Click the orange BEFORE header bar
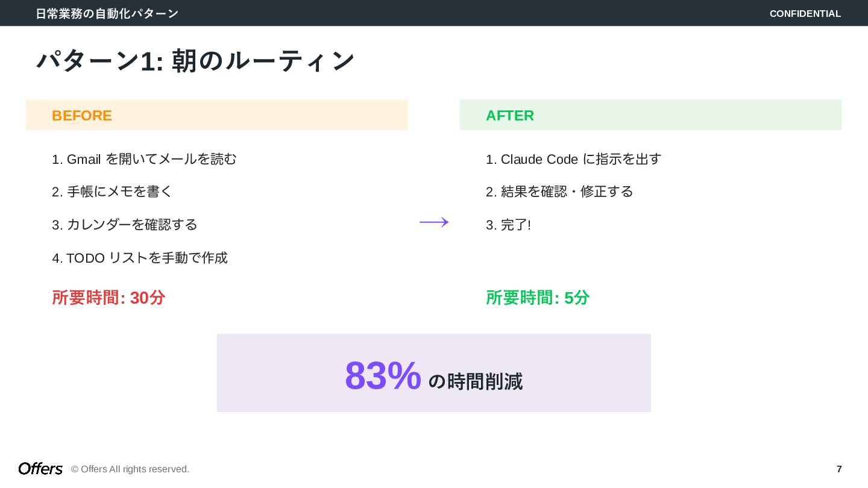The image size is (868, 488). pyautogui.click(x=217, y=115)
